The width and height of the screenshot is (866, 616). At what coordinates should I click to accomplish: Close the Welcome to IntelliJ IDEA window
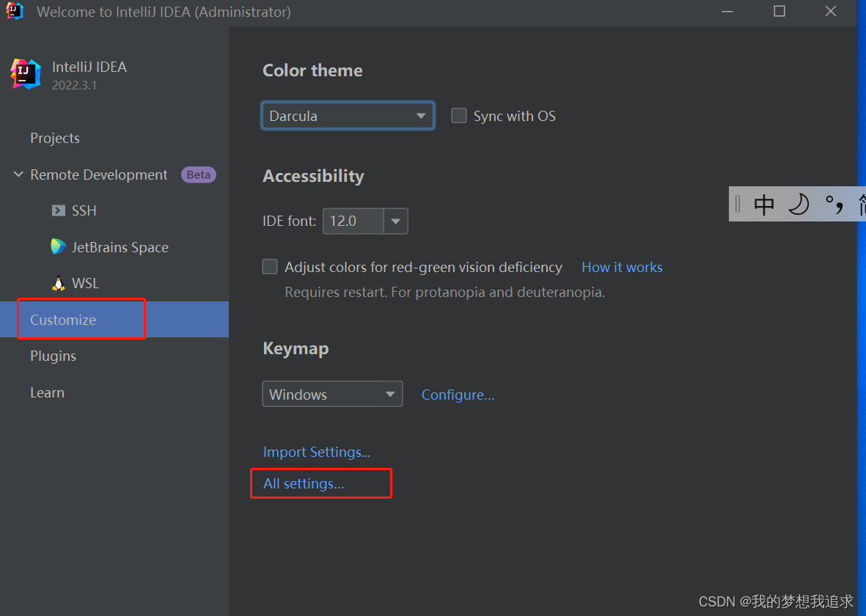tap(831, 12)
